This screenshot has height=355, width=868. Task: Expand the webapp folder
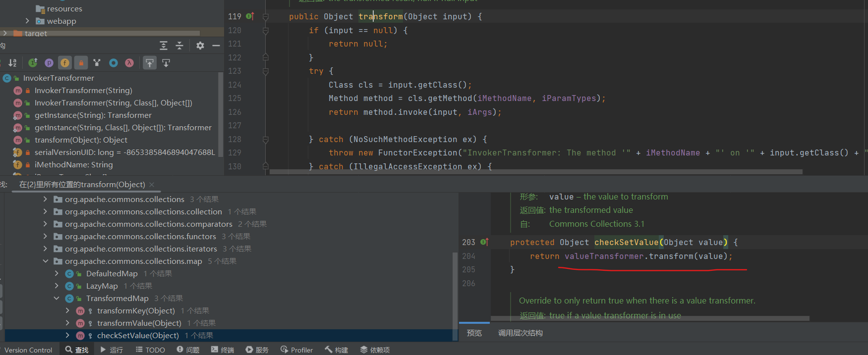point(27,21)
